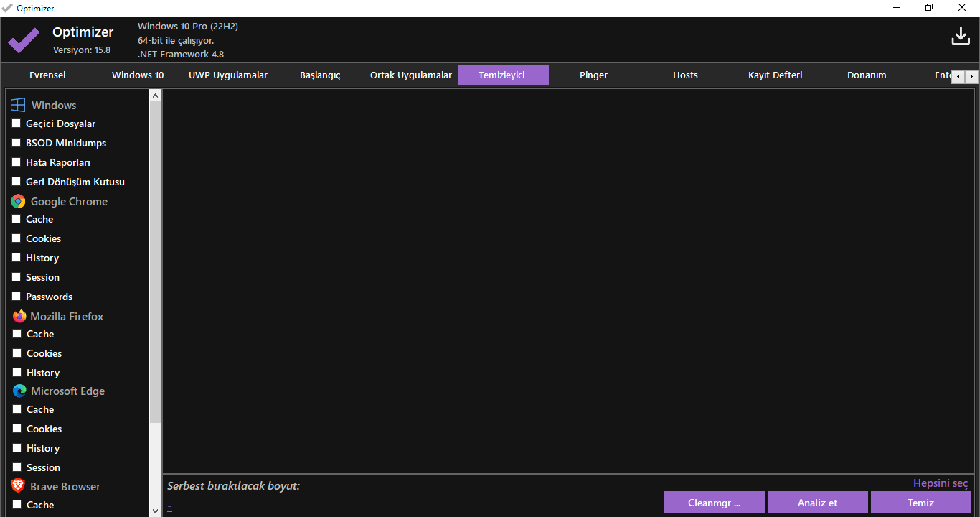This screenshot has width=980, height=517.
Task: Select Geri Dönüşüm Kutusu checkbox
Action: pos(17,182)
